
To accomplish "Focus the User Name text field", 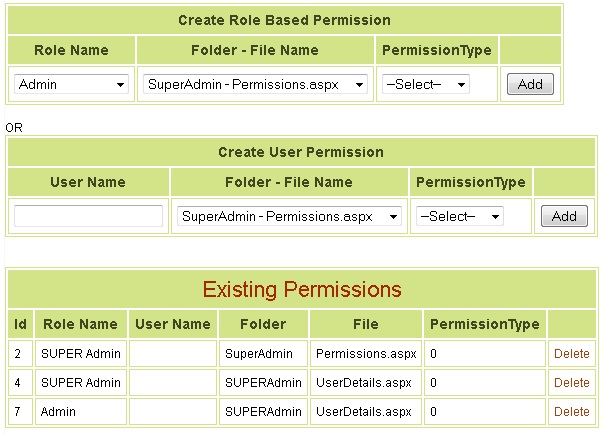I will 88,216.
